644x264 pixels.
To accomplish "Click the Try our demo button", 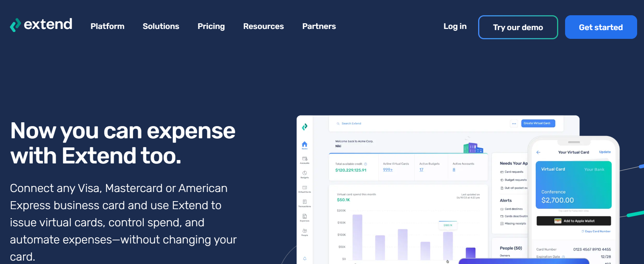I will [518, 27].
